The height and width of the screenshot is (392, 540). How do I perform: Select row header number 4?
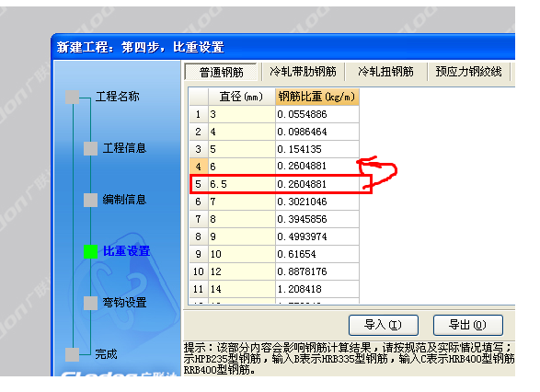[199, 167]
